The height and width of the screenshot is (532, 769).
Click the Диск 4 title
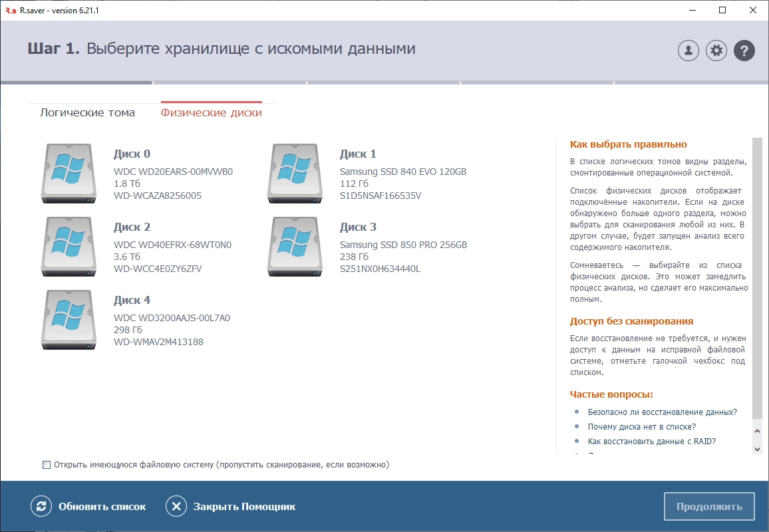click(x=132, y=300)
